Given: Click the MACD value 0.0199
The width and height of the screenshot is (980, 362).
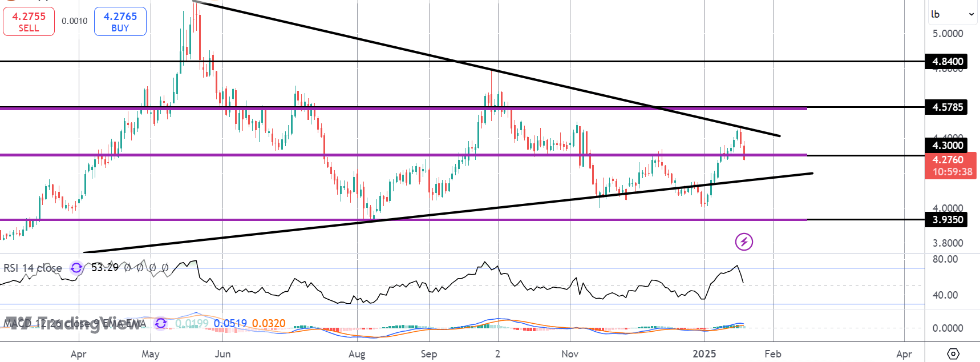Looking at the screenshot, I should (x=192, y=324).
